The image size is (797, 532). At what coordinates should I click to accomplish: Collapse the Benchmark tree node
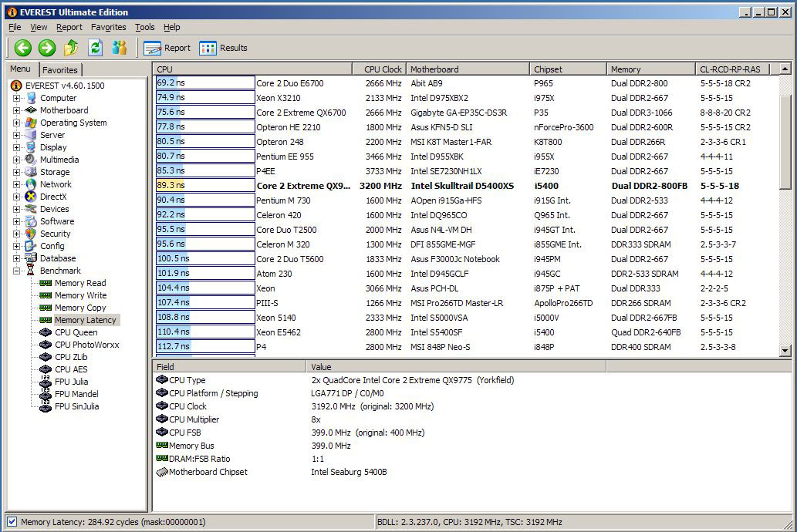point(16,271)
